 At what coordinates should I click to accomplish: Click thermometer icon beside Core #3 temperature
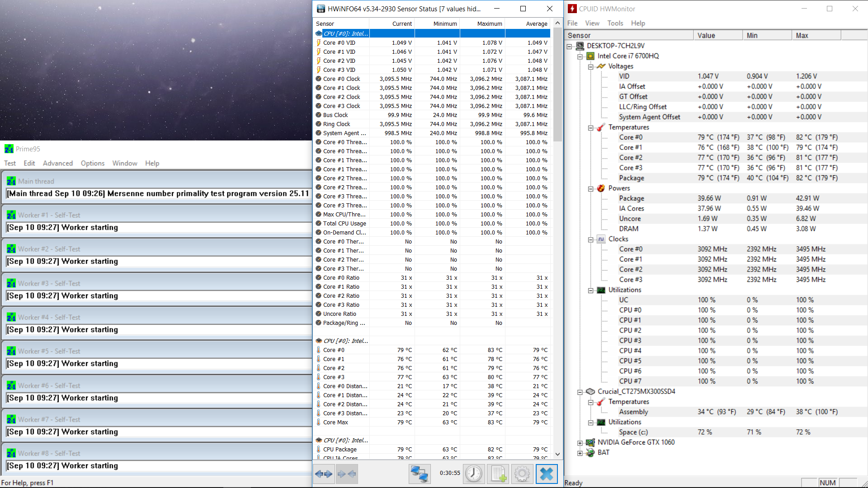click(x=319, y=377)
